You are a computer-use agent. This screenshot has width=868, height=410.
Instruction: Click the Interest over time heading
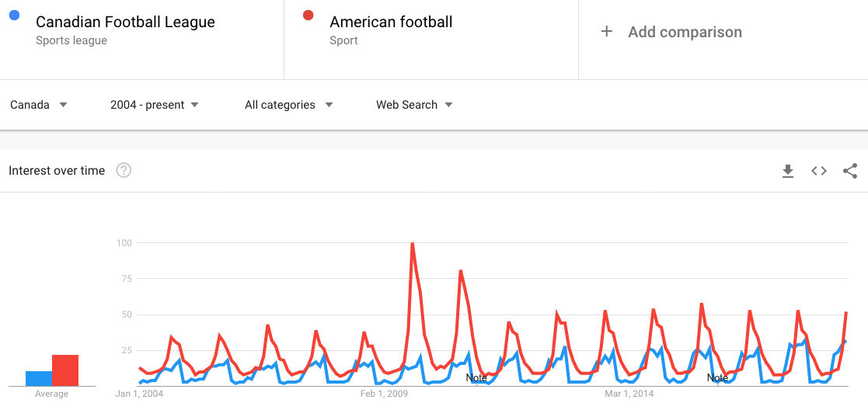(57, 171)
